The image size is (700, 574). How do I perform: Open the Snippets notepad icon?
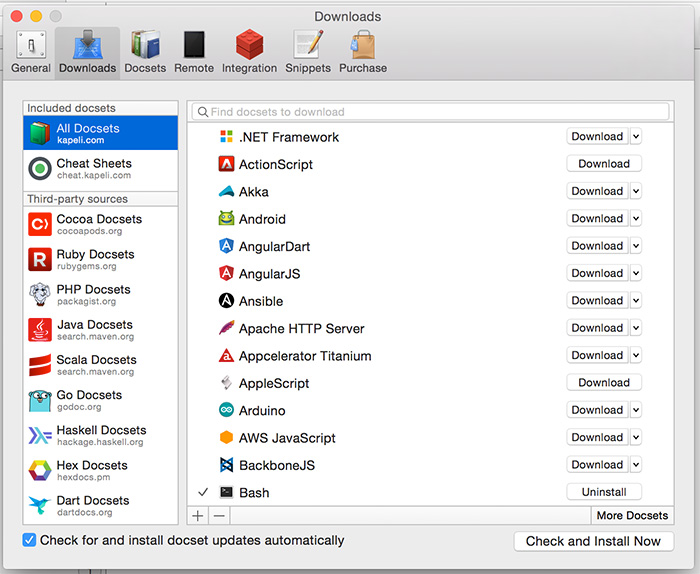click(x=308, y=45)
